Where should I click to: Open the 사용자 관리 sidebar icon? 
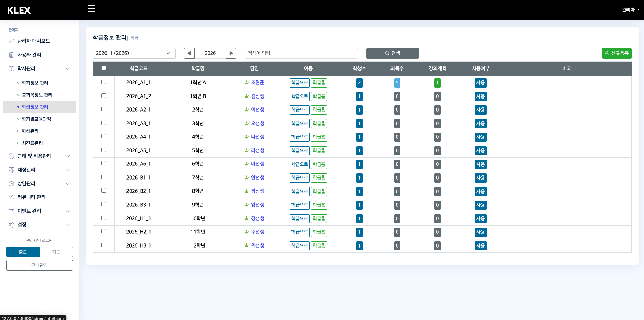pos(11,55)
